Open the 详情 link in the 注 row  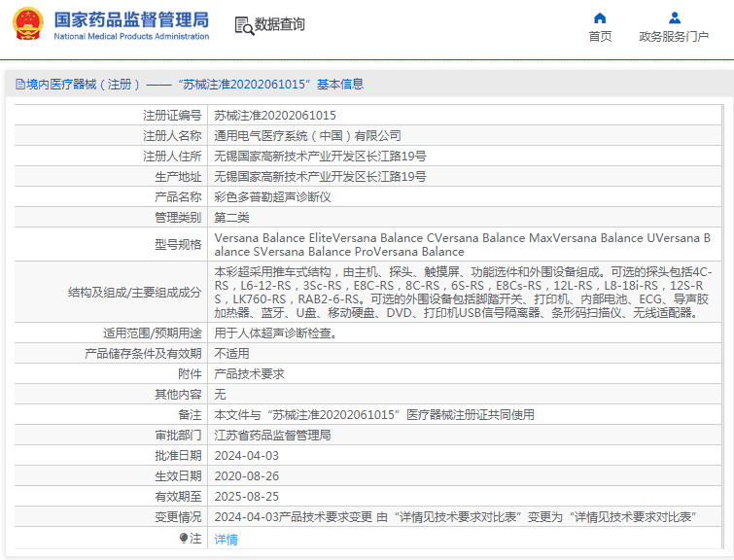227,540
